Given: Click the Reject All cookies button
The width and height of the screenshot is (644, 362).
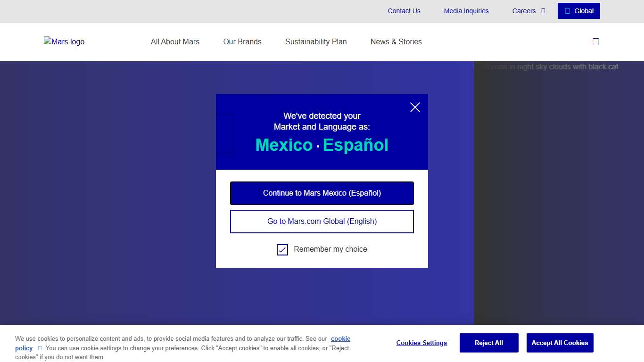Looking at the screenshot, I should (x=489, y=343).
